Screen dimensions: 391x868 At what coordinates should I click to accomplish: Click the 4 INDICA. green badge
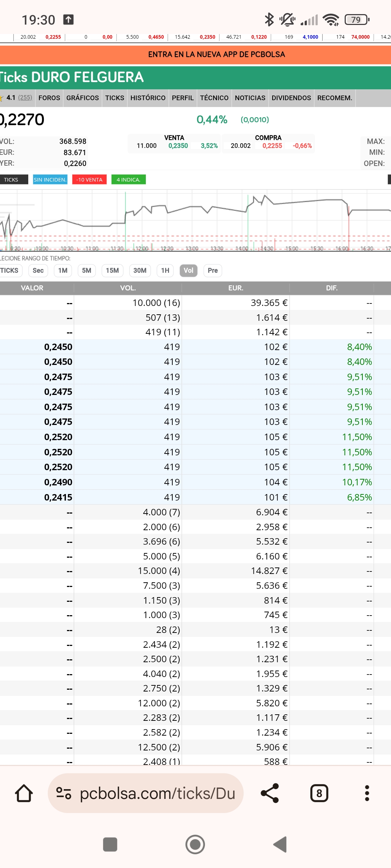[x=129, y=180]
